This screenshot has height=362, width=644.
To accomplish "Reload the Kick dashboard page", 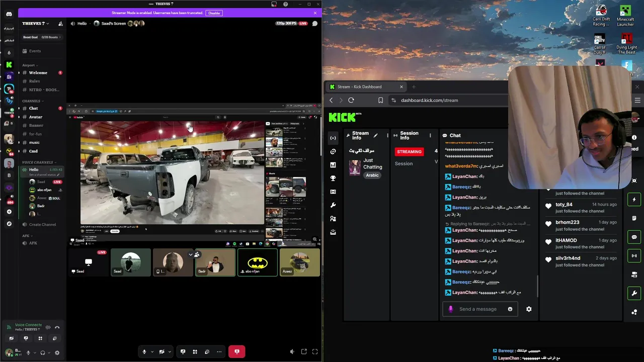I will click(351, 100).
